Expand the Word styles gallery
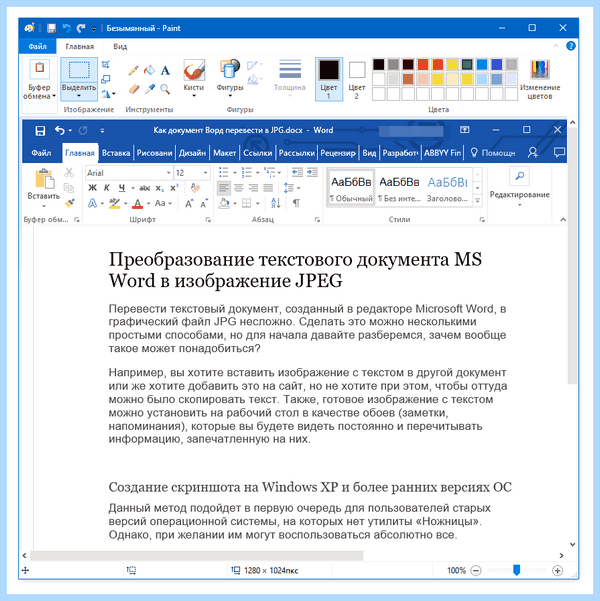 (x=477, y=200)
